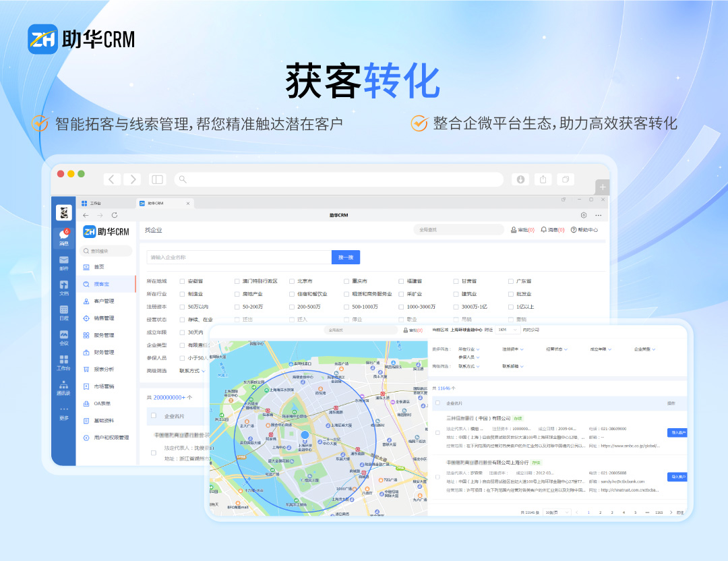Check the 制造业 industry checkbox

coord(182,294)
